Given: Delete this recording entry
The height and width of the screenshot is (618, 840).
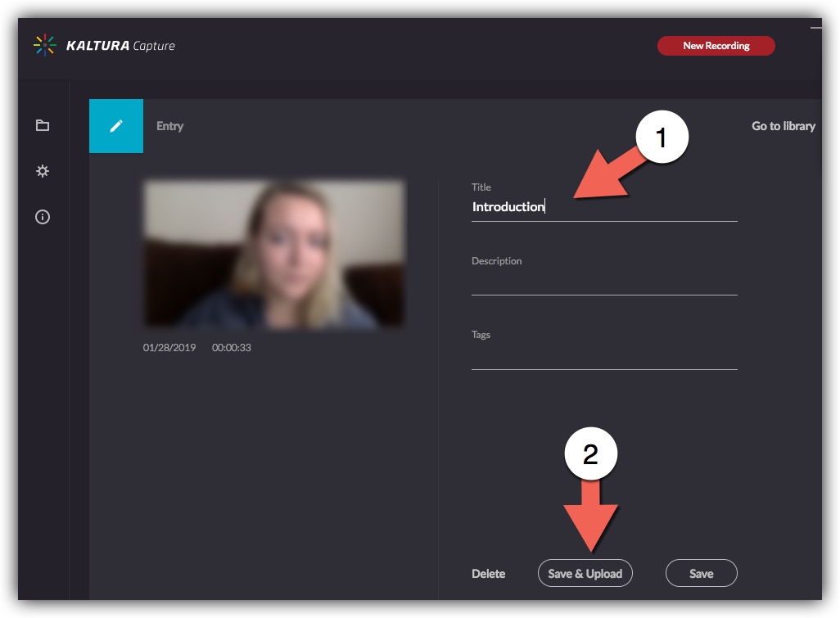Looking at the screenshot, I should click(489, 574).
